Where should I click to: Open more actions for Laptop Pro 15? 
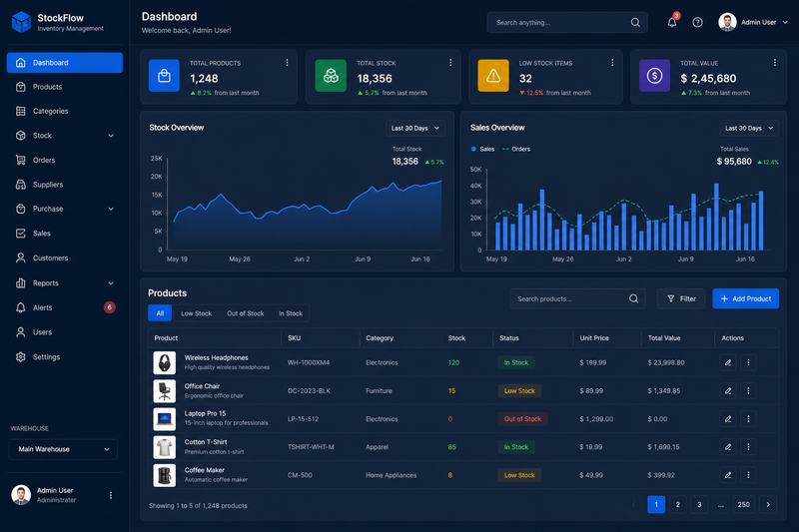[748, 419]
